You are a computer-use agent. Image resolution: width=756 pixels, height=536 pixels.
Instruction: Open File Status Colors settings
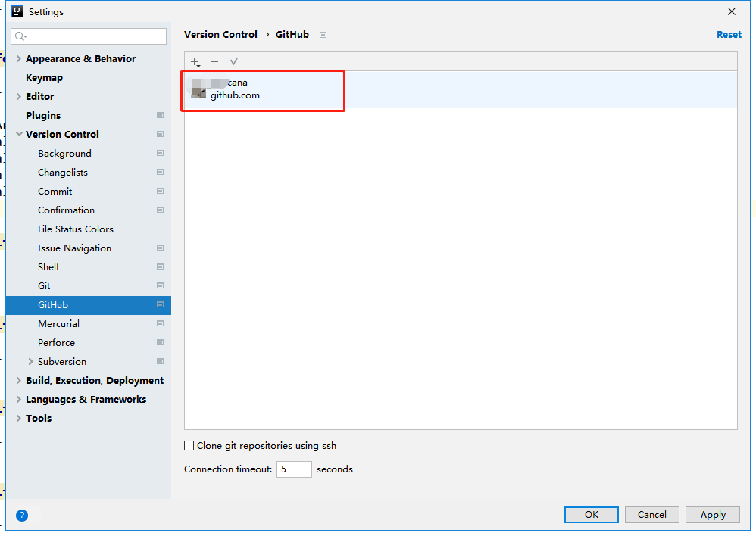pyautogui.click(x=76, y=229)
